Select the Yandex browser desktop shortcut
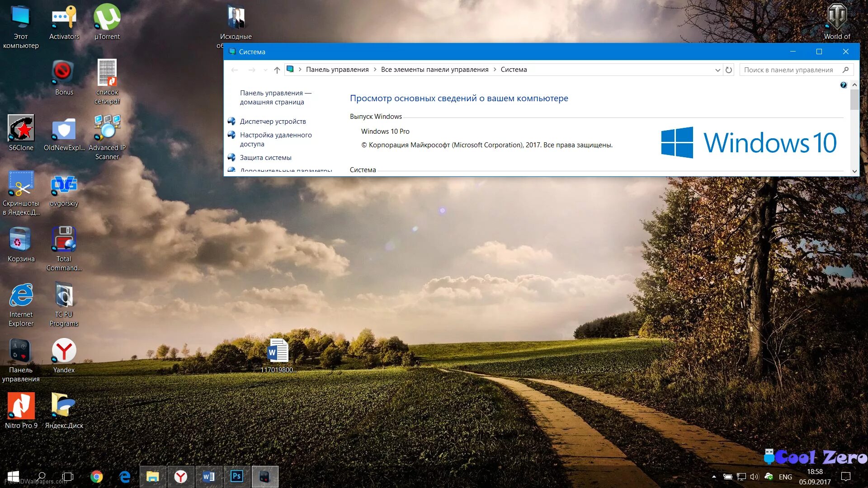Image resolution: width=868 pixels, height=488 pixels. coord(64,351)
